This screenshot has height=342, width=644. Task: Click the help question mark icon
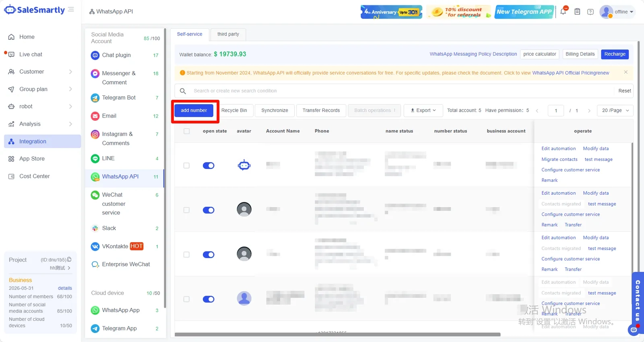(x=590, y=12)
